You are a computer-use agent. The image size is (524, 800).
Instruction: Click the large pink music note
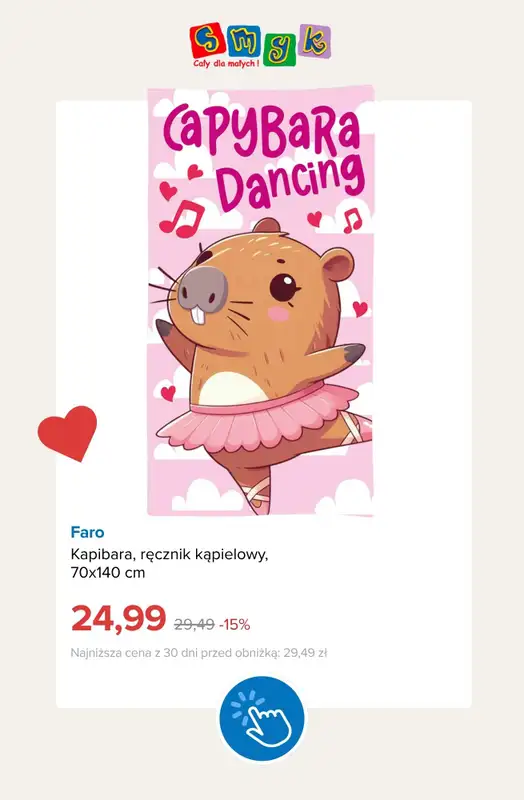coord(181,218)
